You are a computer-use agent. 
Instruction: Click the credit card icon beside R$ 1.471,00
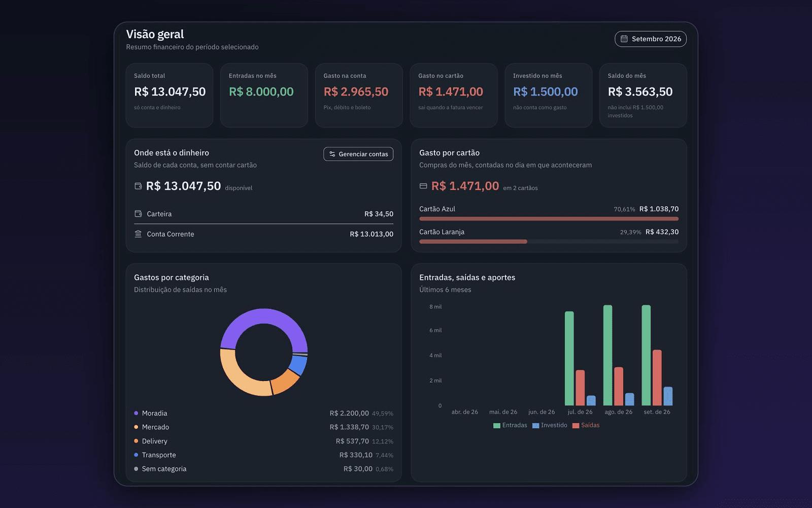pos(423,186)
